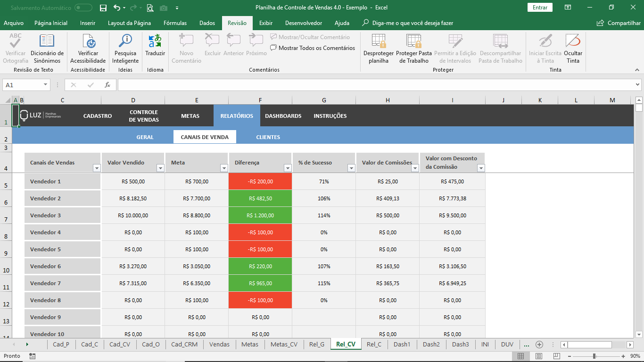Click the Traduzir translate icon

click(155, 45)
